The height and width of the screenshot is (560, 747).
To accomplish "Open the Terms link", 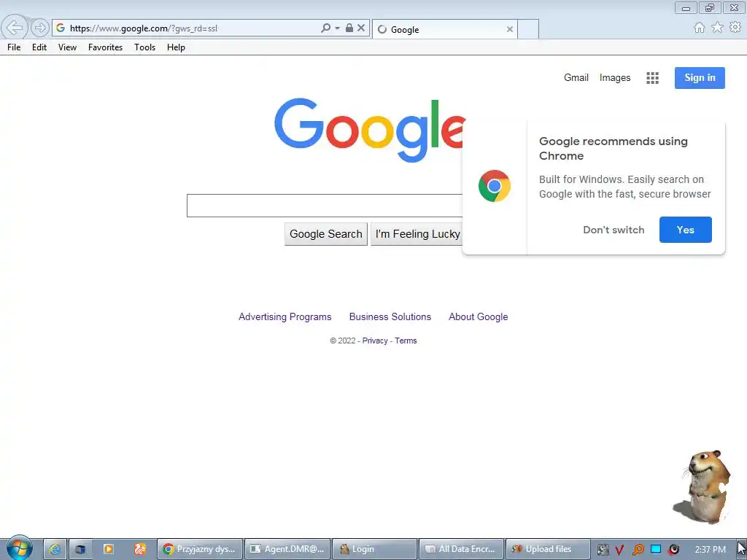I will tap(406, 341).
